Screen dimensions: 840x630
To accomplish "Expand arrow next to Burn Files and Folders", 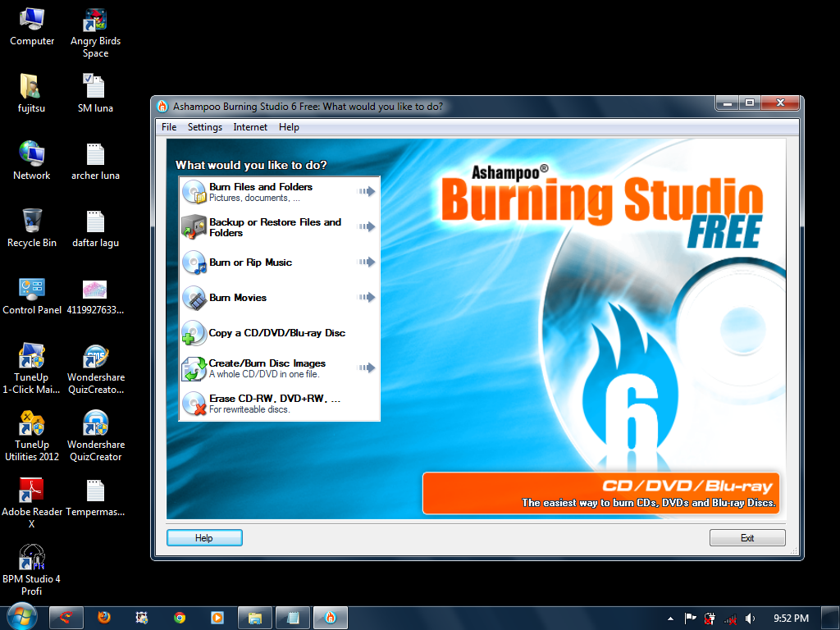I will point(367,191).
